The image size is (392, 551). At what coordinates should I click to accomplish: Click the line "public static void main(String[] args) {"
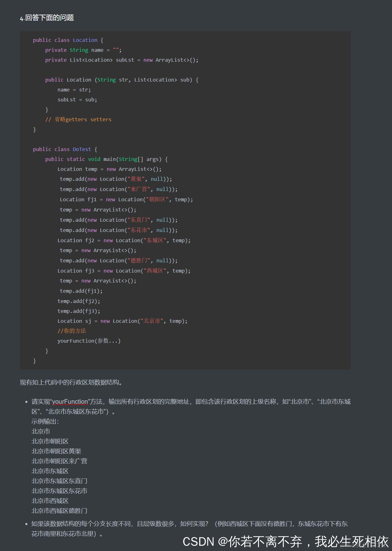pyautogui.click(x=106, y=159)
